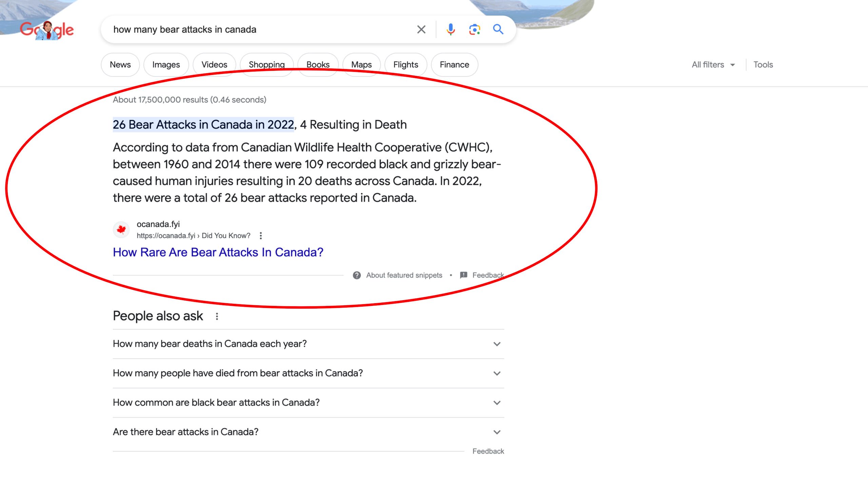The height and width of the screenshot is (478, 868).
Task: Click the blue magnifier search icon
Action: click(498, 29)
